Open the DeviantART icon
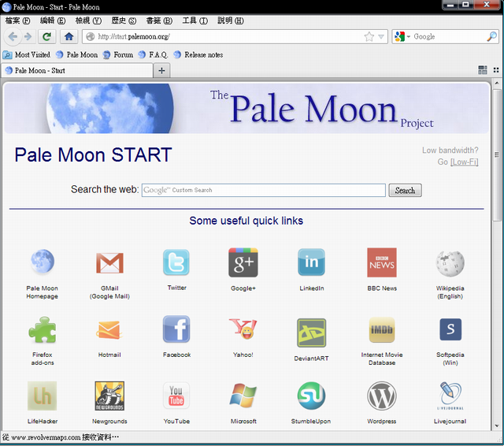This screenshot has height=446, width=504. click(311, 333)
